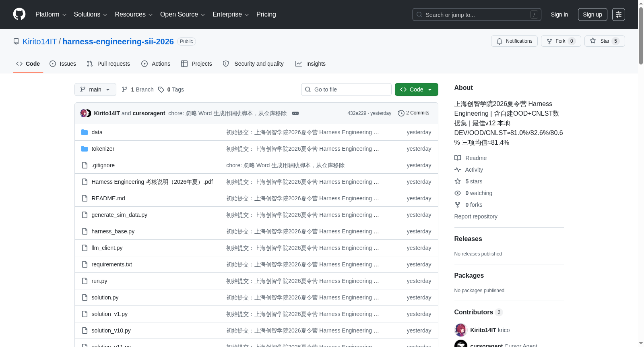The image size is (644, 347).
Task: Click the tokenizer folder icon
Action: click(x=85, y=149)
